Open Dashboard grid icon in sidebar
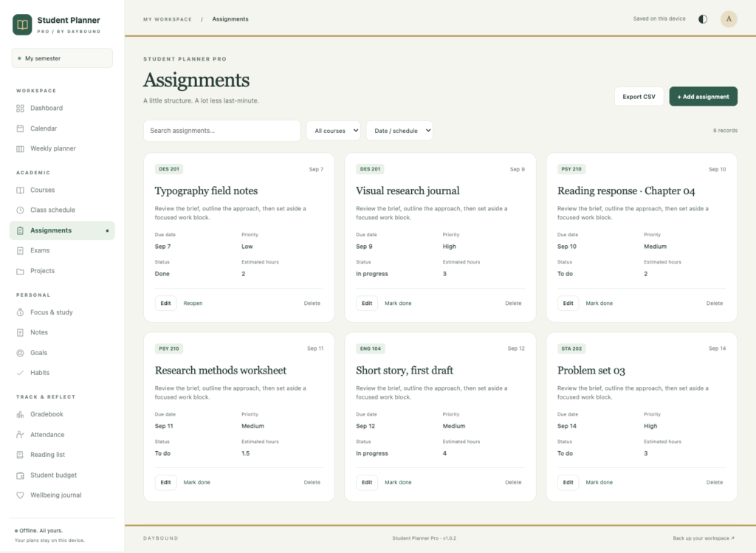The width and height of the screenshot is (756, 553). (20, 109)
